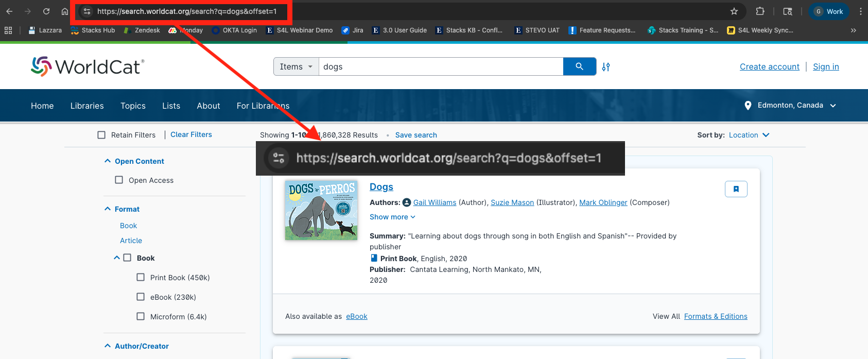Open the Topics nav item
Image resolution: width=868 pixels, height=359 pixels.
pos(133,106)
